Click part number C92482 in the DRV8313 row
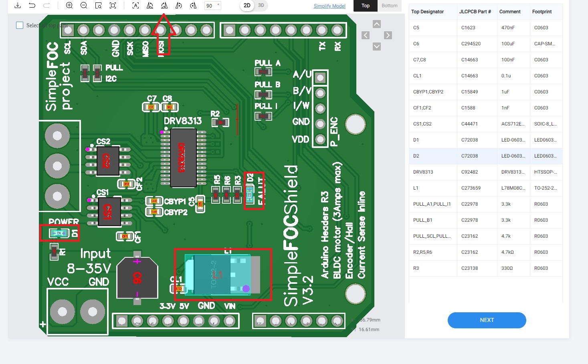The image size is (588, 364). 469,172
